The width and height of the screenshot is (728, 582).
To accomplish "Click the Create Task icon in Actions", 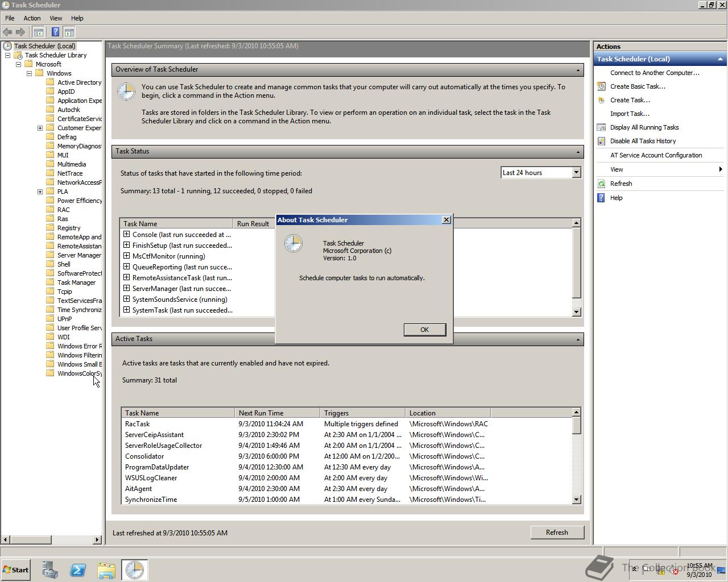I will pos(601,100).
